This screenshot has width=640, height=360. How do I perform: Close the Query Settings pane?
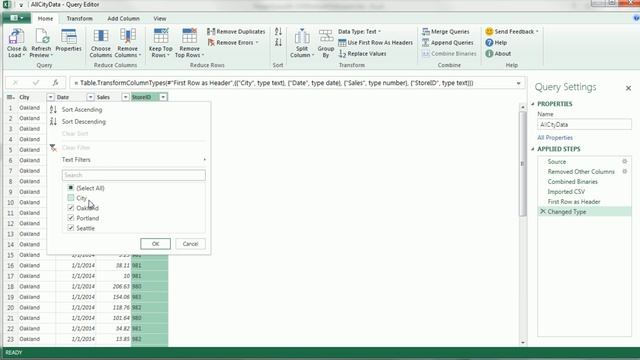[629, 88]
